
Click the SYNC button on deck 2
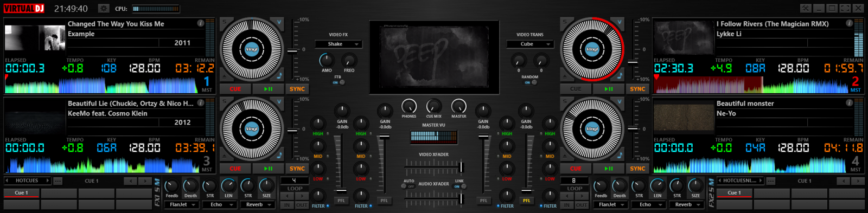(x=637, y=89)
